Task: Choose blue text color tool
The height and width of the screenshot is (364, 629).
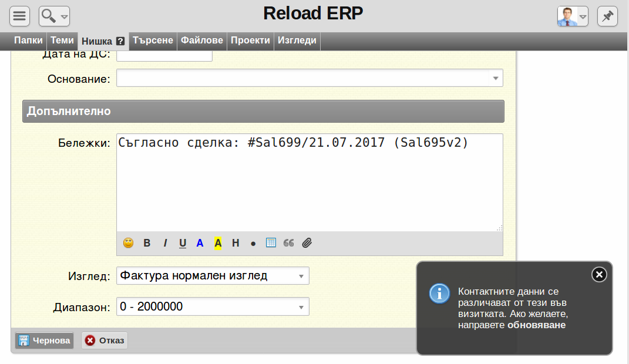Action: tap(200, 243)
